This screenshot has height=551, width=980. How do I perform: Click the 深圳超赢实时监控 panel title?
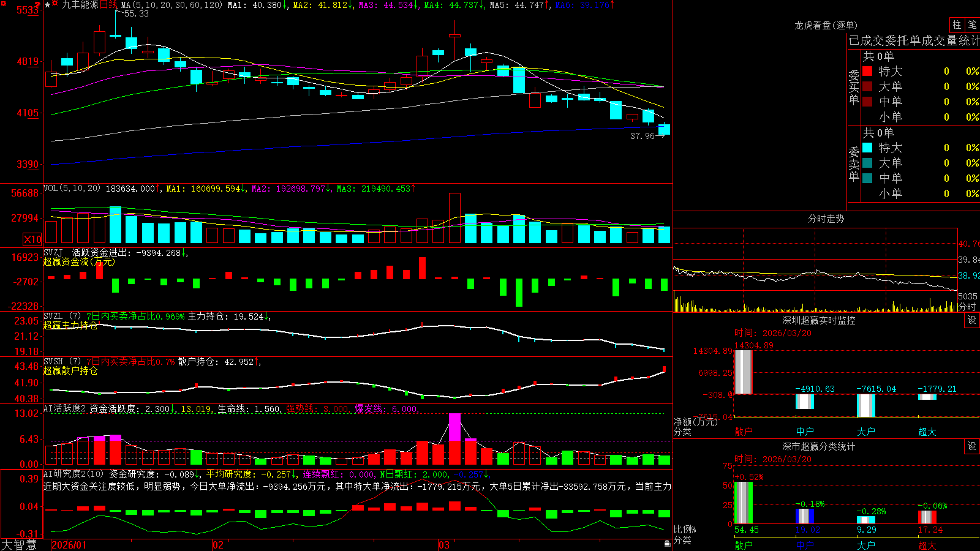[818, 320]
